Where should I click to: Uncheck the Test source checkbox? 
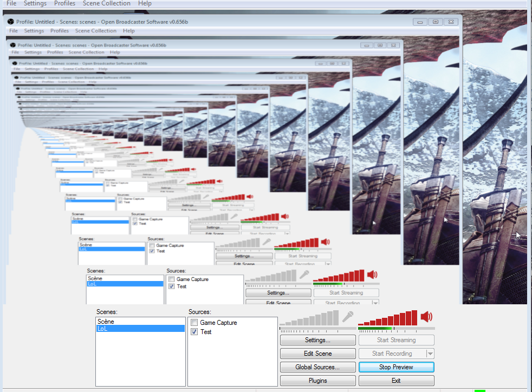click(x=194, y=332)
